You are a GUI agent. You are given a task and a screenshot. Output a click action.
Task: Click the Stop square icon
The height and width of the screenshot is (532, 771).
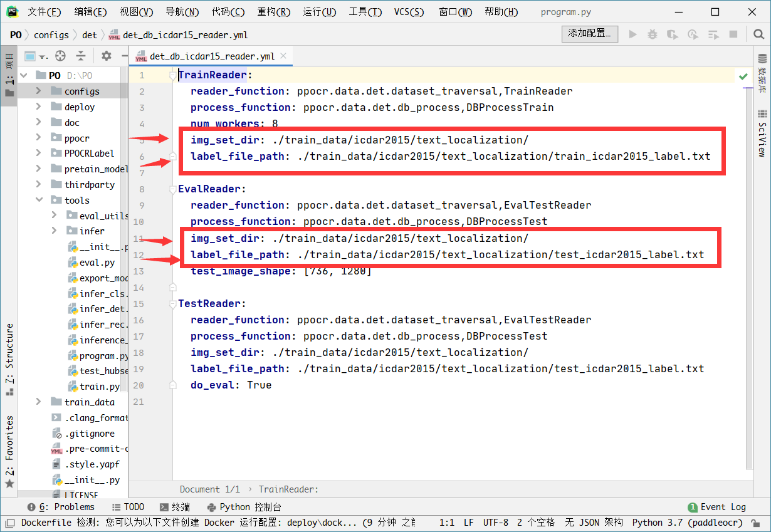tap(733, 34)
